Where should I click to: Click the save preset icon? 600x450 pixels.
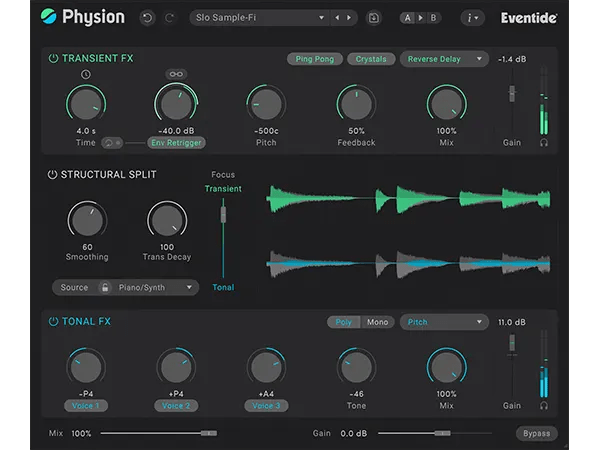373,18
